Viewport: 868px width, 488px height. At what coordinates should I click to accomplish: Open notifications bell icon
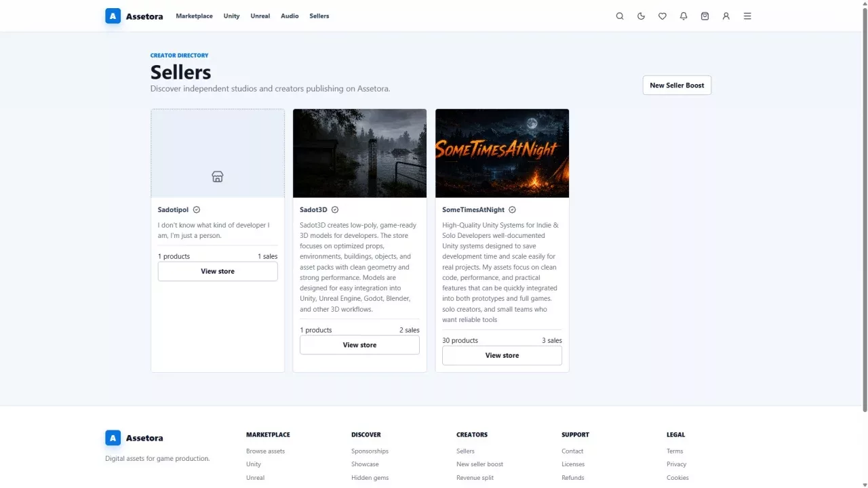pyautogui.click(x=684, y=16)
